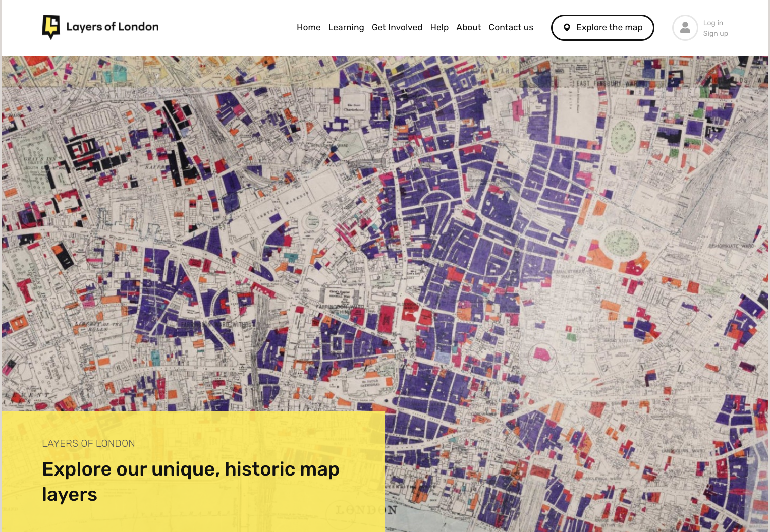
Task: Click the user avatar icon
Action: click(x=685, y=28)
